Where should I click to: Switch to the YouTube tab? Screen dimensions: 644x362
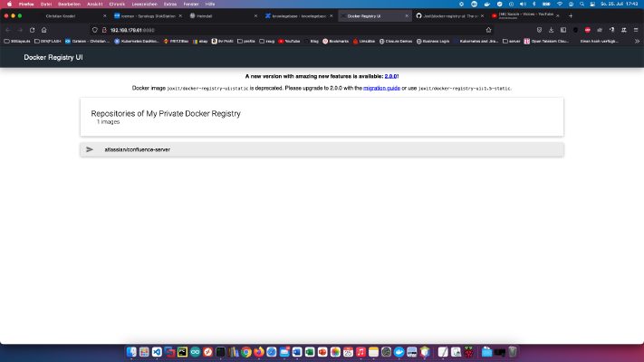click(x=525, y=16)
